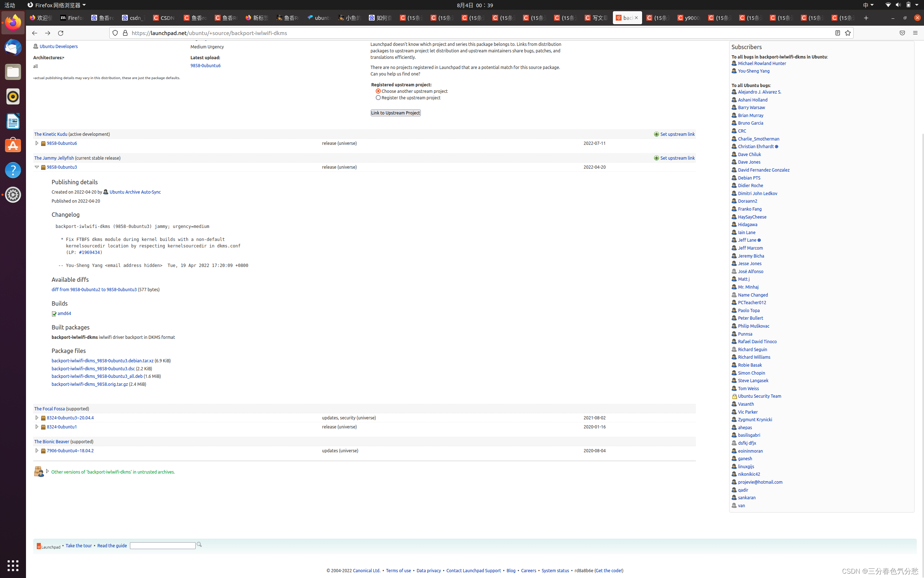Select Choose another upstream project
The height and width of the screenshot is (578, 924).
(378, 91)
